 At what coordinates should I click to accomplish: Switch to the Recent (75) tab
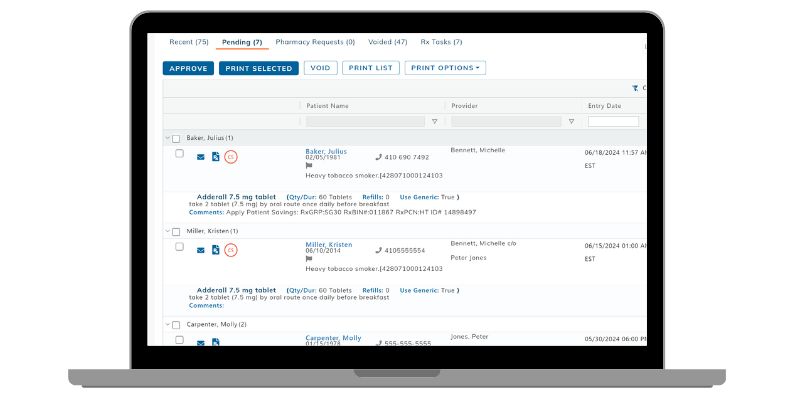click(x=189, y=42)
